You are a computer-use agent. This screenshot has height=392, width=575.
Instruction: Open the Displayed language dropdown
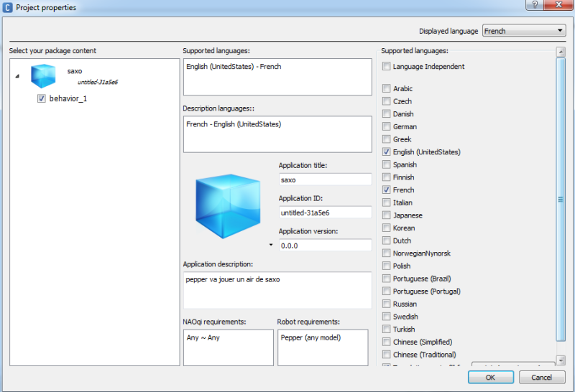(x=524, y=31)
